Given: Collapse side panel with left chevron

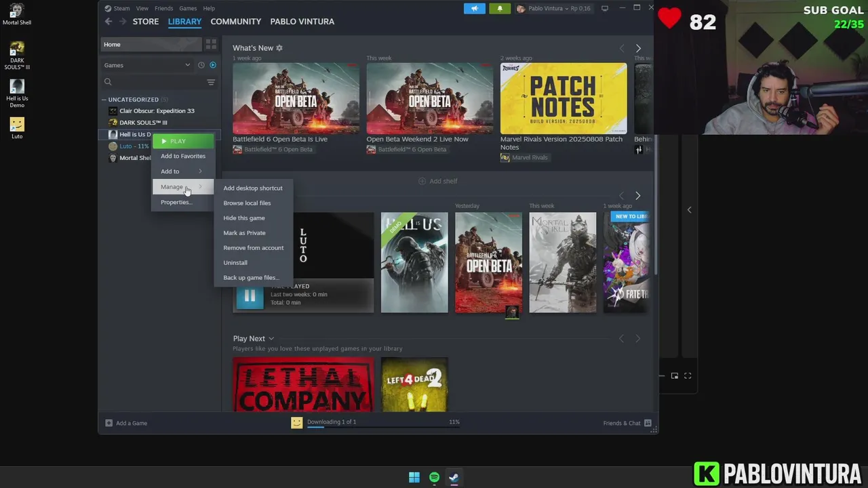Looking at the screenshot, I should [689, 209].
